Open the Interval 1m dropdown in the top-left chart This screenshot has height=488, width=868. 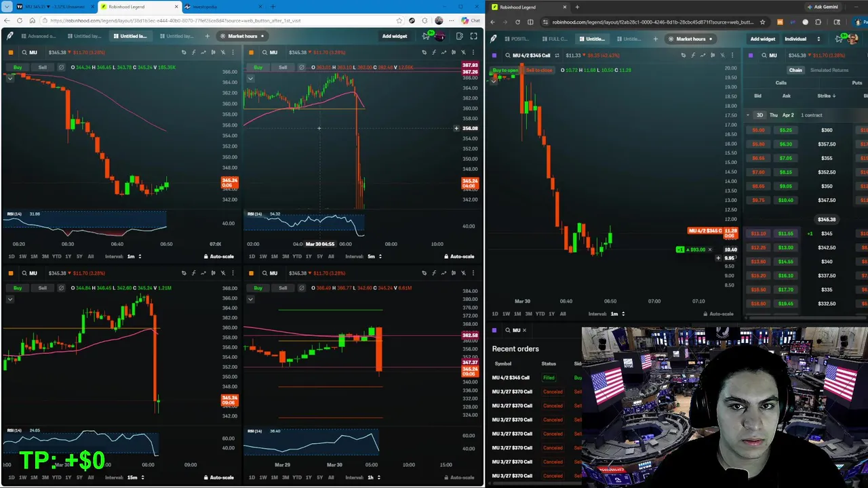click(134, 256)
